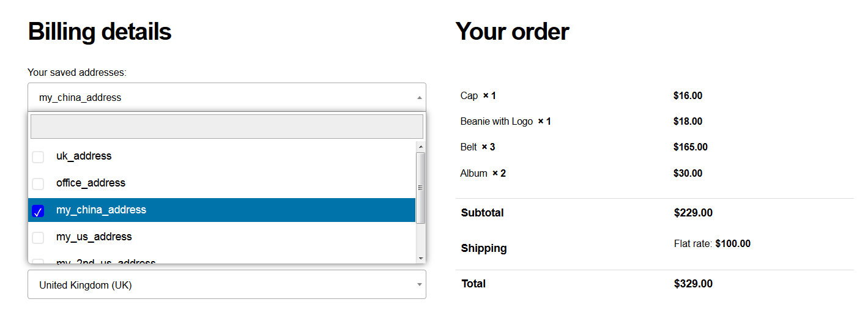868x310 pixels.
Task: Click the highlighted my_china_address row text
Action: [101, 210]
